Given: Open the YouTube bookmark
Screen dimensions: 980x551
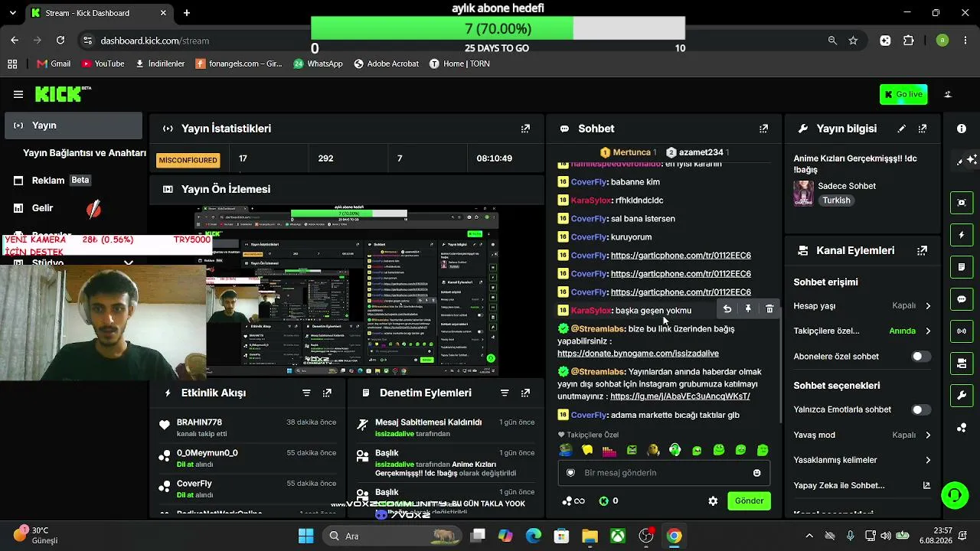Looking at the screenshot, I should (103, 64).
